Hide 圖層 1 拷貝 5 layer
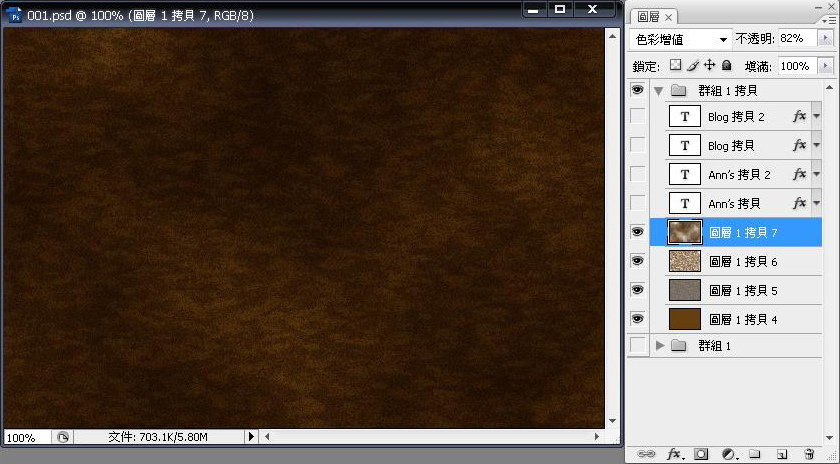Image resolution: width=840 pixels, height=464 pixels. click(x=637, y=290)
